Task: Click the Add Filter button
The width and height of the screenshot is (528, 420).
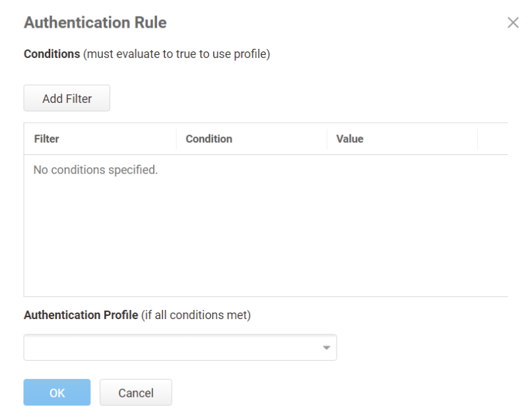Action: [x=67, y=99]
